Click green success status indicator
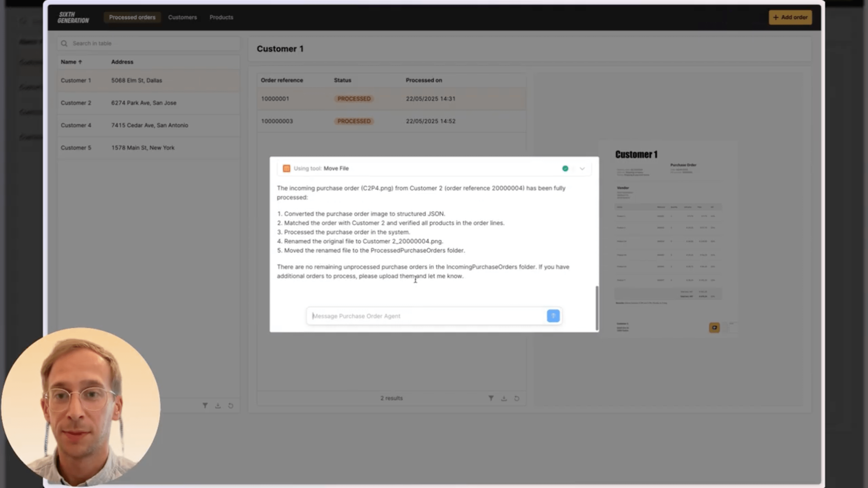Viewport: 868px width, 488px height. (x=565, y=168)
